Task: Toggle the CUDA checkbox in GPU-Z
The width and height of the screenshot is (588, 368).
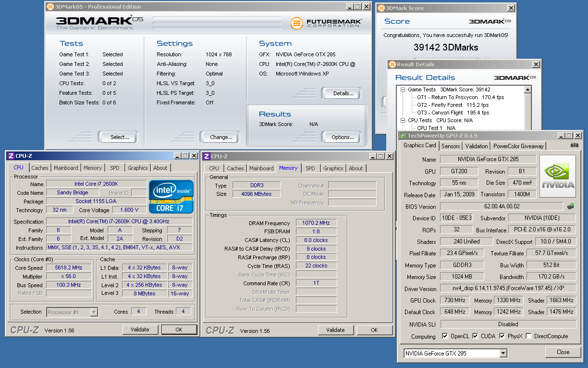Action: 475,336
